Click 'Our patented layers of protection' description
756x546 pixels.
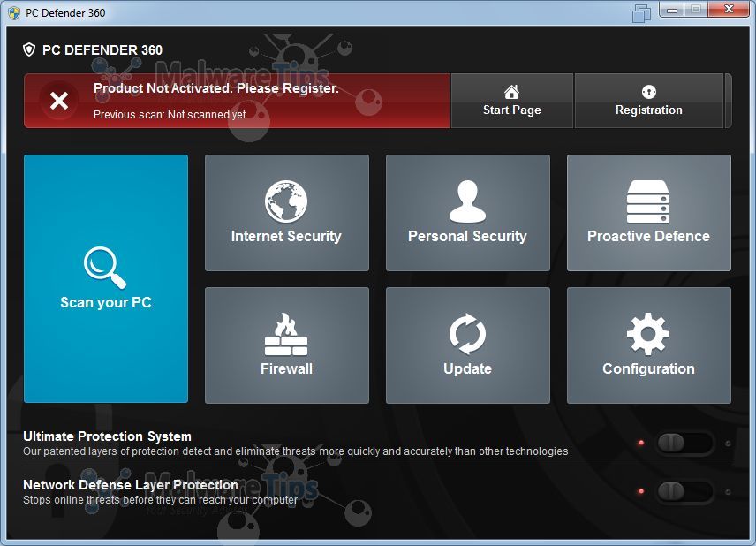(x=296, y=451)
